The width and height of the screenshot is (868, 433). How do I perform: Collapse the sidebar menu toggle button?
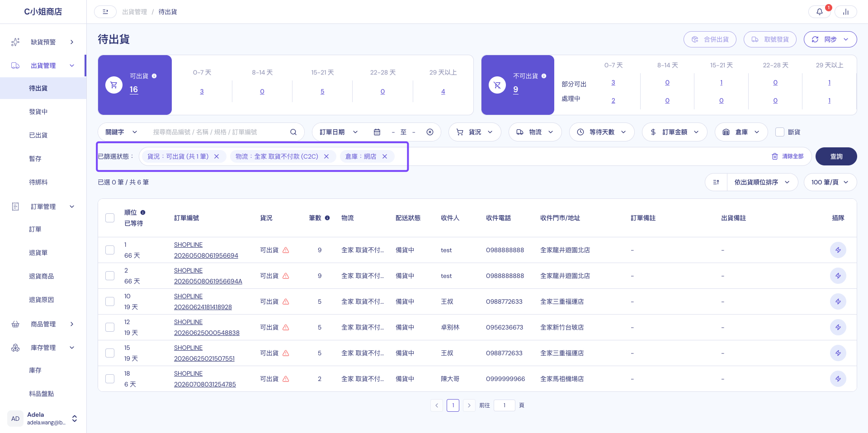pos(105,12)
